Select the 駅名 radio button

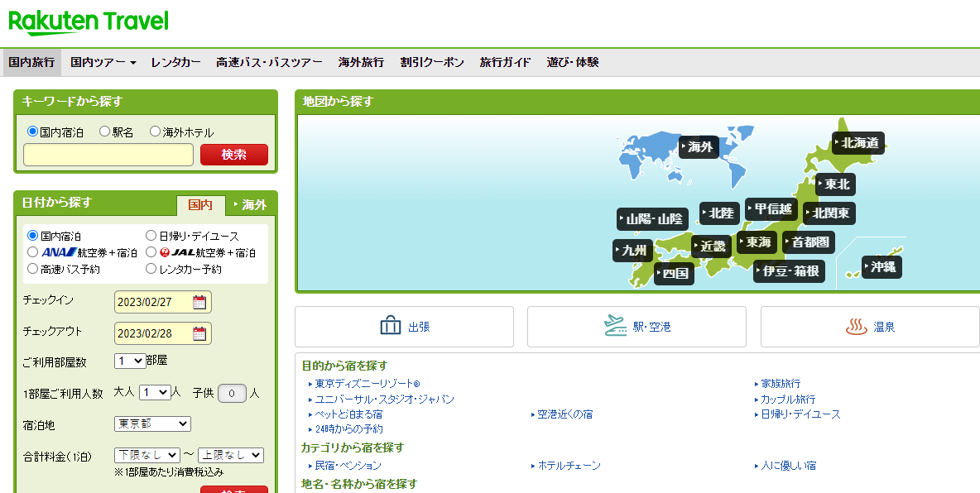[x=105, y=132]
